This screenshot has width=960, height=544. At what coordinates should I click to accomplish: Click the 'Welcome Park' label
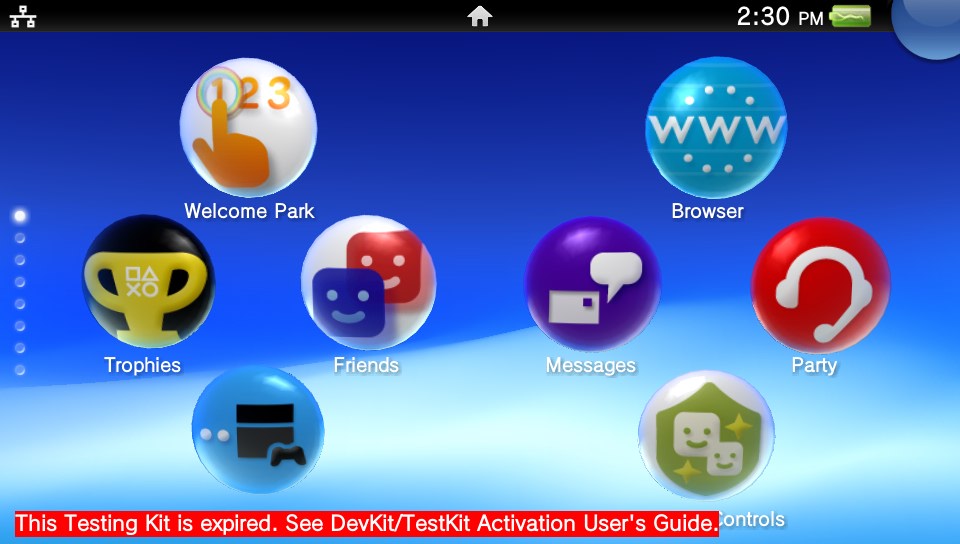tap(249, 211)
